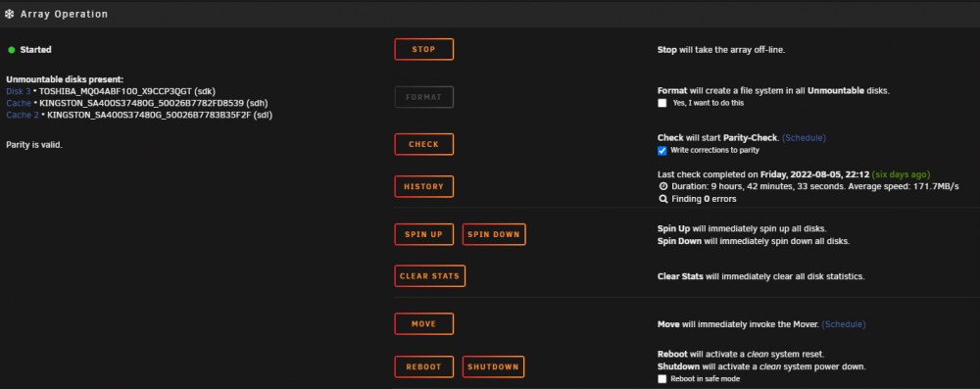Click 'Stop will take the array off-line' description
Image resolution: width=980 pixels, height=389 pixels.
click(721, 50)
